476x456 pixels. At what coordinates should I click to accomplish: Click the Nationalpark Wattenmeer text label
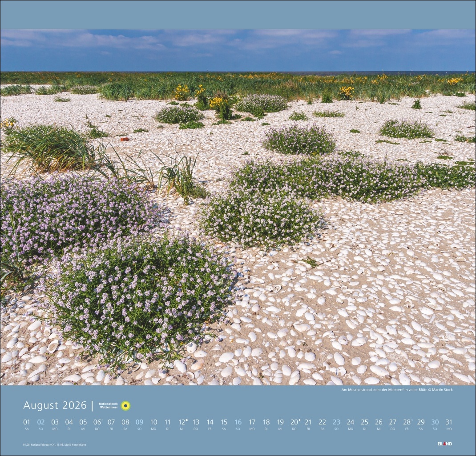pos(109,405)
